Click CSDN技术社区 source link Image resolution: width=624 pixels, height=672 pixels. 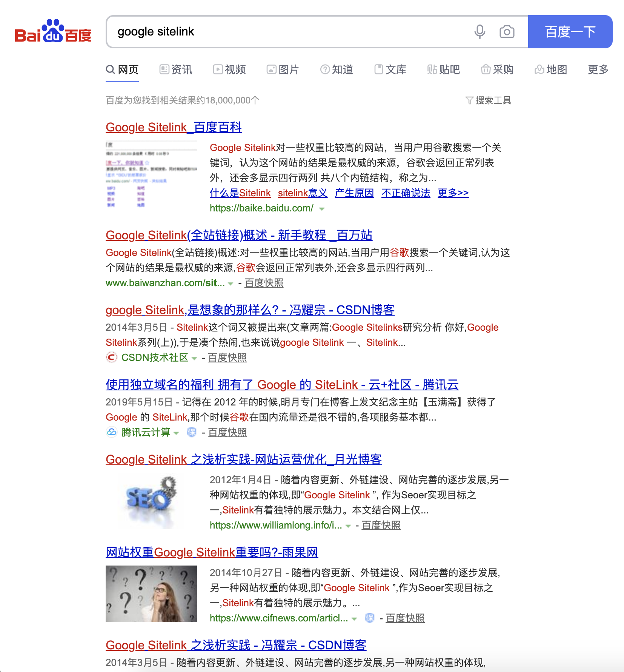click(155, 358)
